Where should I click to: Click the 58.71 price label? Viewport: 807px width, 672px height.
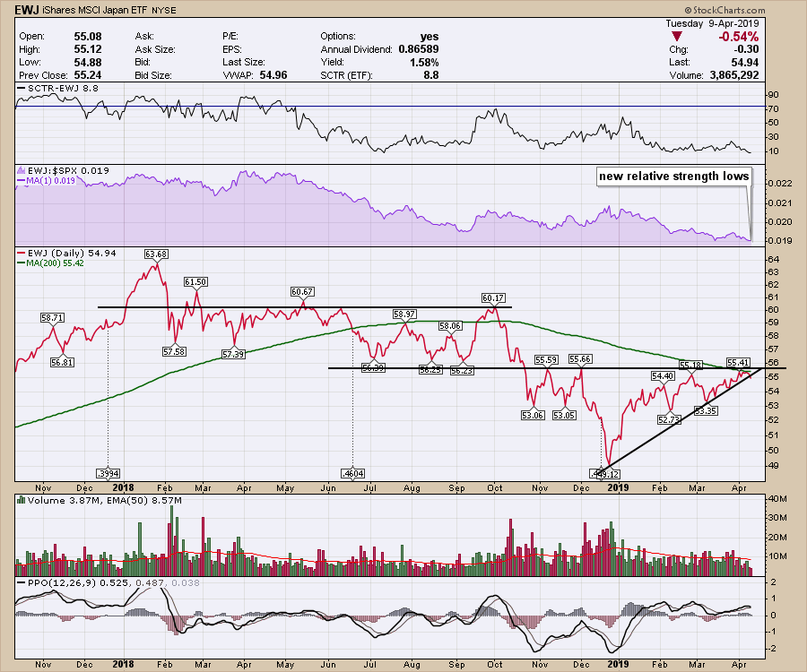pos(53,318)
